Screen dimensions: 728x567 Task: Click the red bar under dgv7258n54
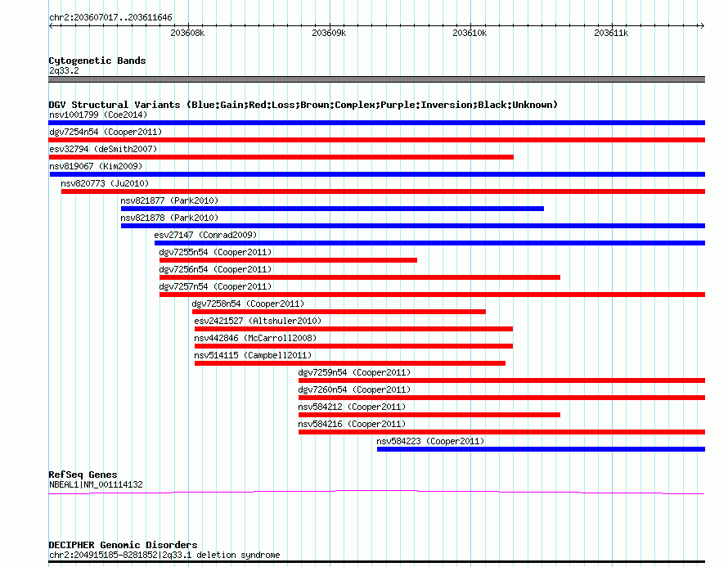pos(339,312)
